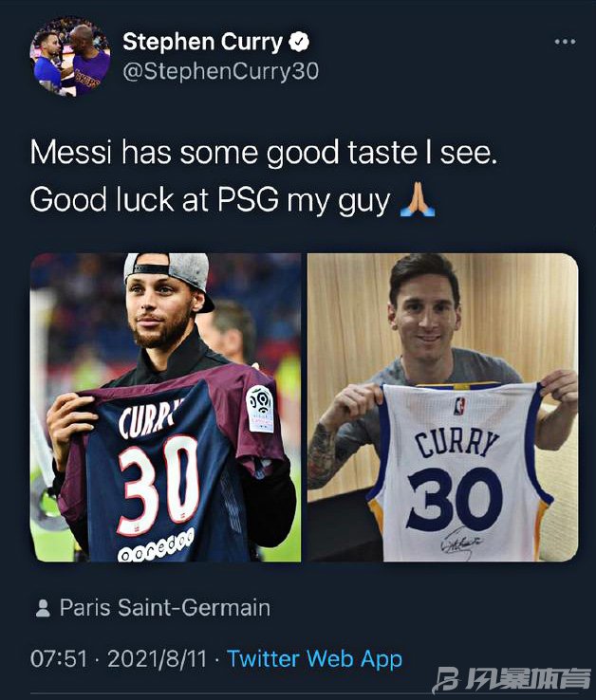Click the "Good luck at PSG" text line
The image size is (596, 700).
(x=210, y=199)
